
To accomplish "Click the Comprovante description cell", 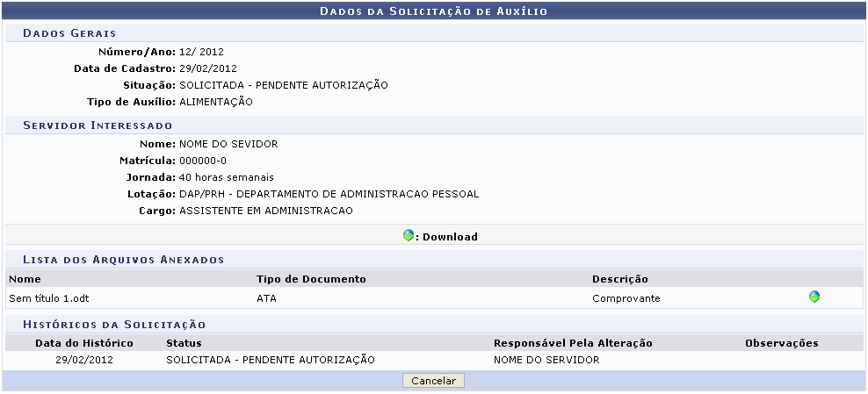I will [626, 298].
